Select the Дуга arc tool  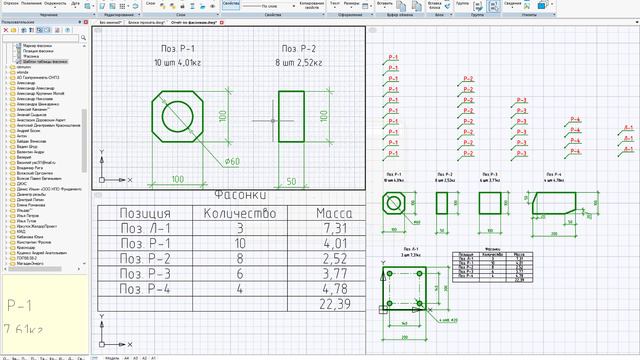point(75,4)
